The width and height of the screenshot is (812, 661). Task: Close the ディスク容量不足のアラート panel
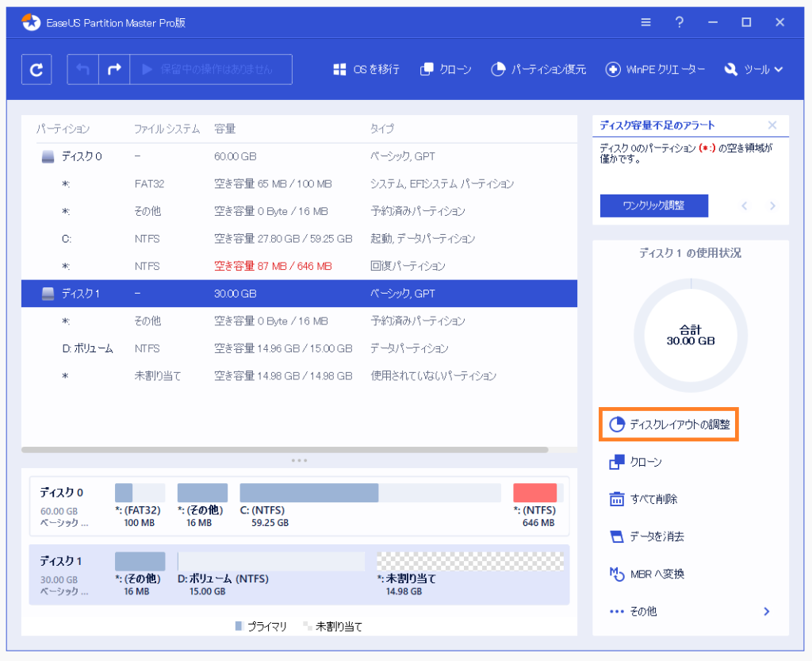click(x=772, y=125)
